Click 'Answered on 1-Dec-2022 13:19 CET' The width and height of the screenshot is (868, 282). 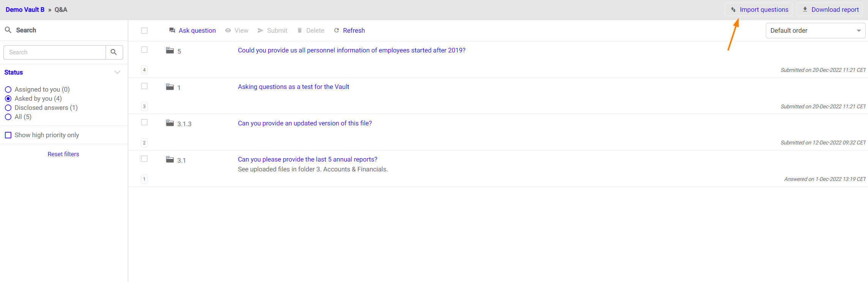(825, 179)
